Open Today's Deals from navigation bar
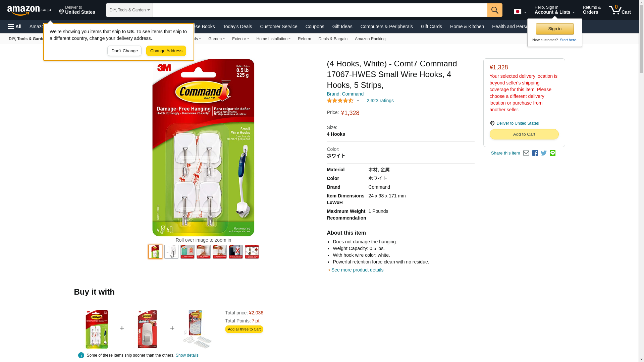This screenshot has height=362, width=644. (237, 26)
